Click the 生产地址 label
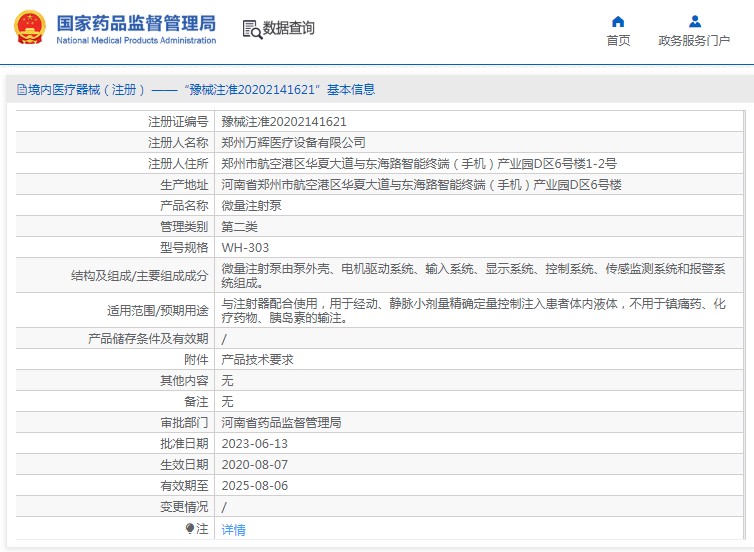Screen dimensions: 754x552 (x=184, y=185)
